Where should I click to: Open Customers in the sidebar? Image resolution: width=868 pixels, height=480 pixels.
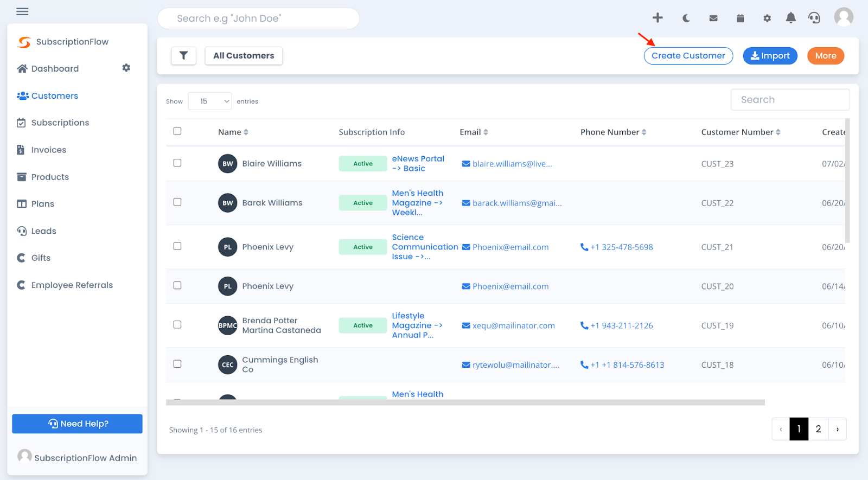tap(55, 95)
